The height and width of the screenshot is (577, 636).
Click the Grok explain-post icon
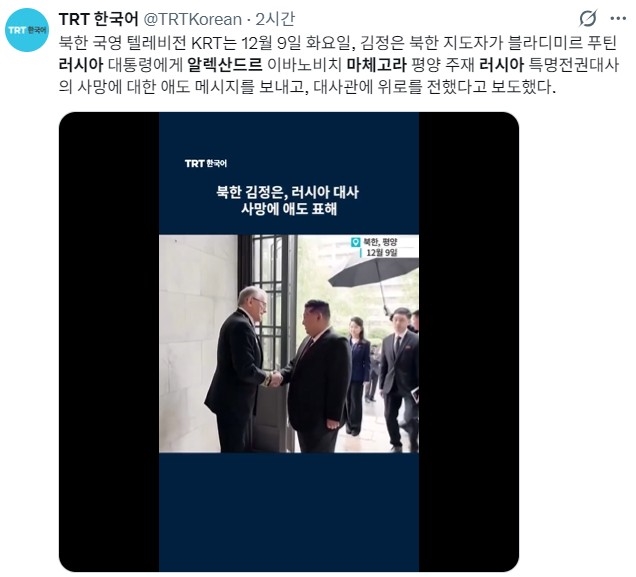(x=588, y=18)
